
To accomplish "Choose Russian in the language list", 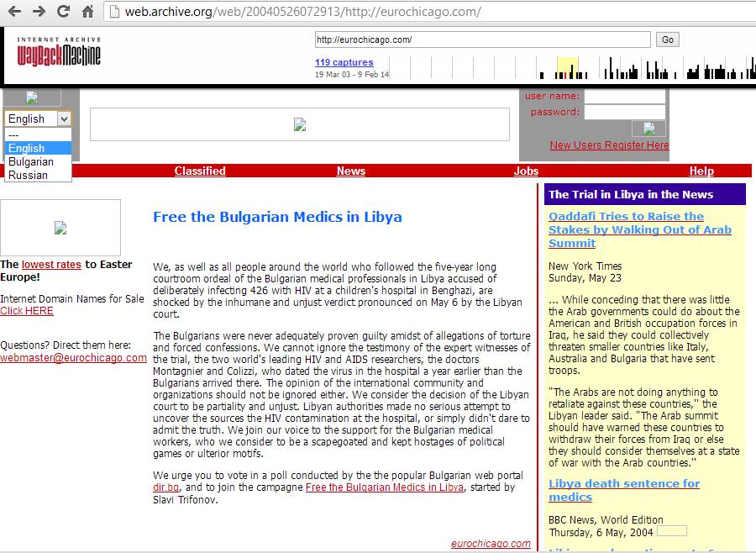I will (28, 175).
